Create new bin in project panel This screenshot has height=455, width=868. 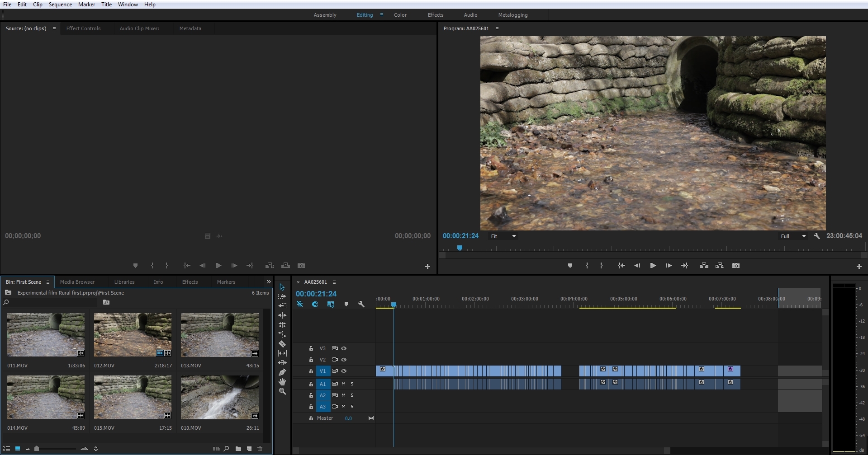point(238,449)
